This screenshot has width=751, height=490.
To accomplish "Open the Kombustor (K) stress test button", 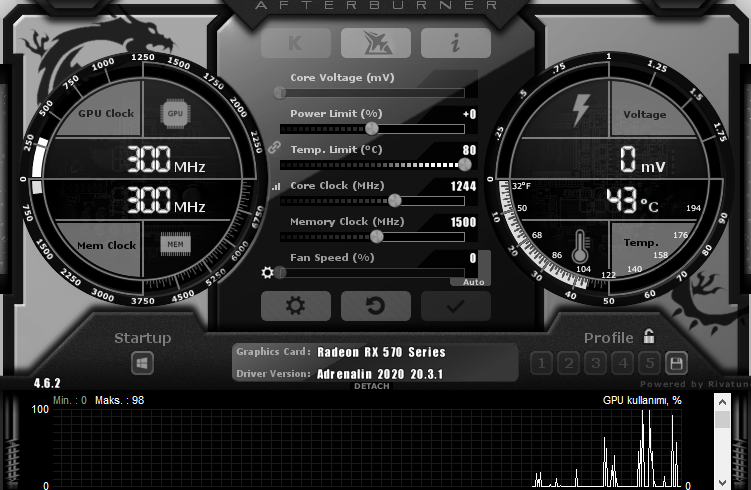I will click(296, 43).
